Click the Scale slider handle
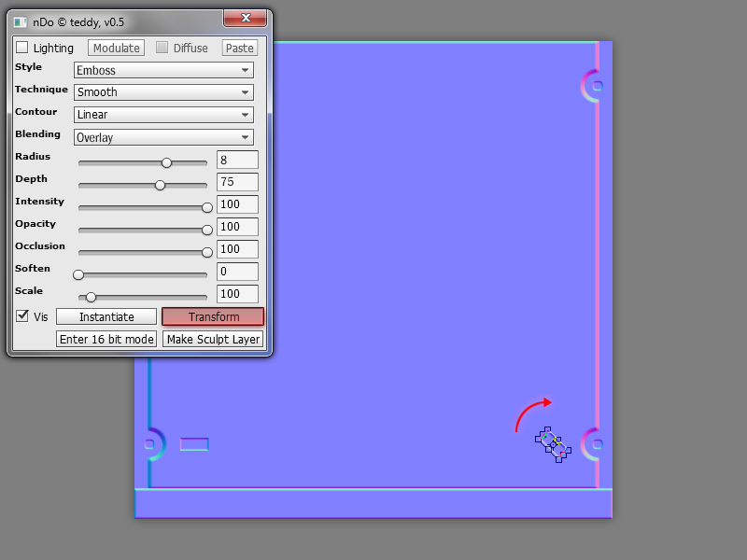Screen dimensions: 747x560 [x=91, y=297]
